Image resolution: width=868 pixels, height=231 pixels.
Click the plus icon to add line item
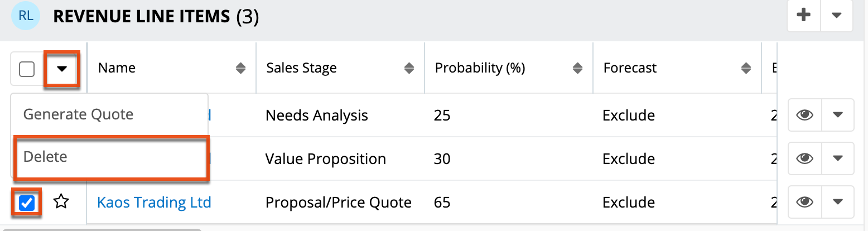point(803,16)
